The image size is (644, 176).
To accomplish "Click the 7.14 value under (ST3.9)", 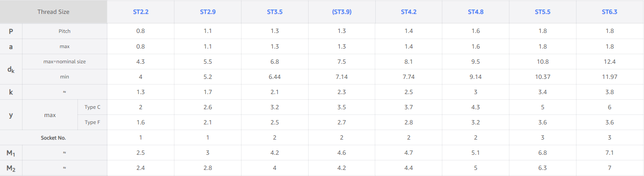I will pos(342,77).
